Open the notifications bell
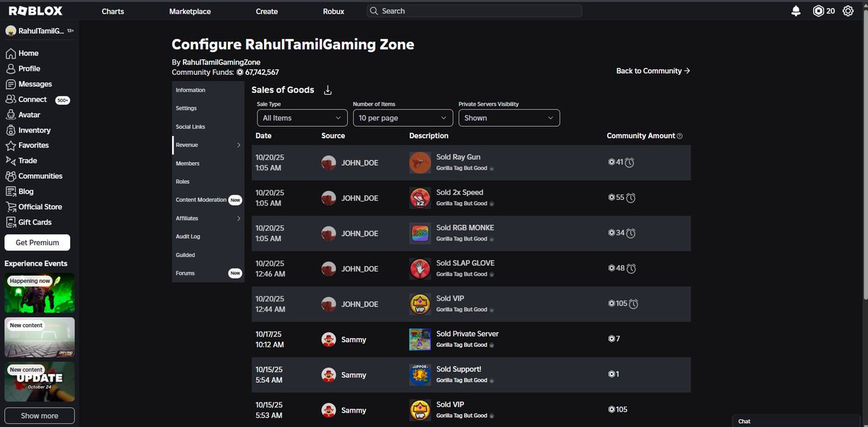The height and width of the screenshot is (427, 868). tap(796, 11)
